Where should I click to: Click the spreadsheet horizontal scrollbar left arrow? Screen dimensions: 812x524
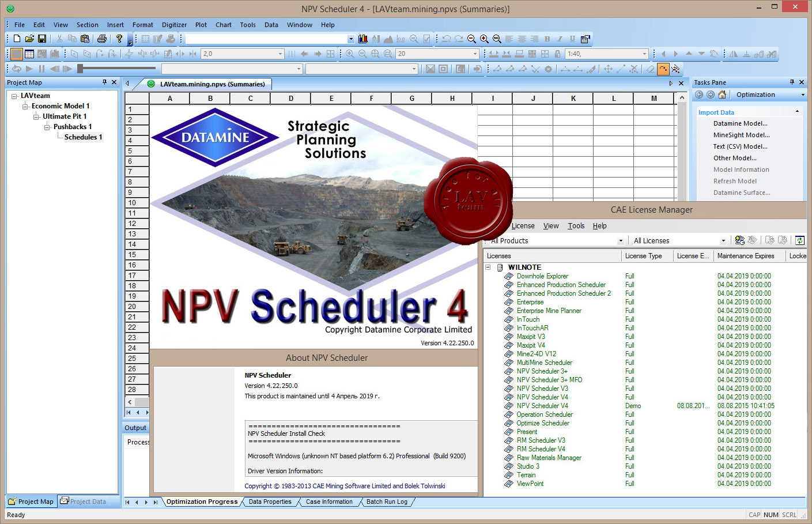point(130,402)
